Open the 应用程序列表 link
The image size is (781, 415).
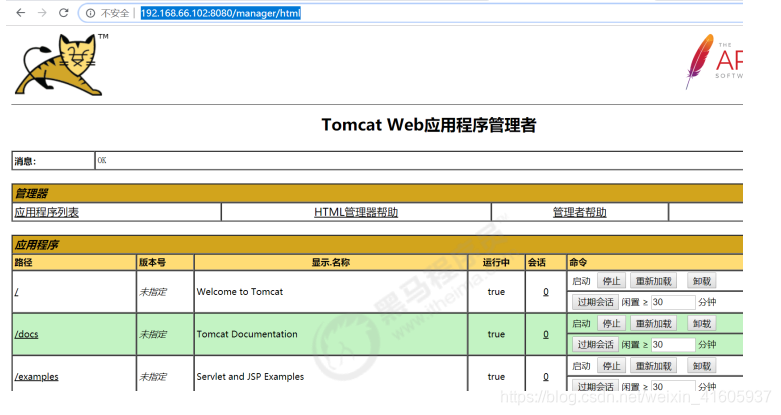46,212
